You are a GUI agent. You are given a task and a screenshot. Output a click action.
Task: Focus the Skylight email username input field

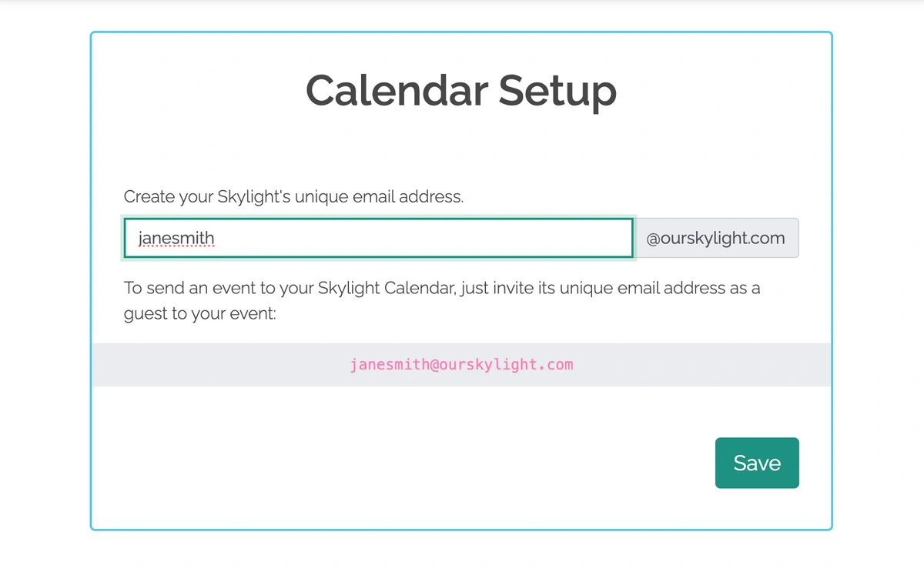pyautogui.click(x=378, y=238)
